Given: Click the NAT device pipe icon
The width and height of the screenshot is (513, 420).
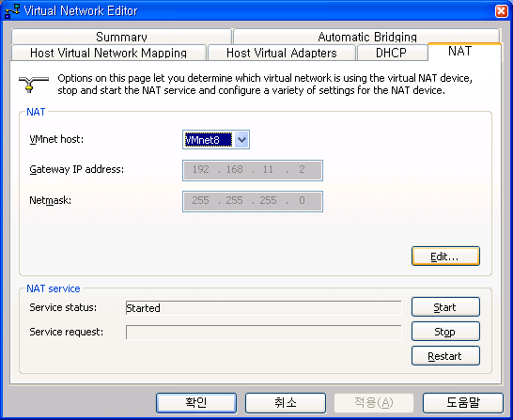Looking at the screenshot, I should (34, 84).
